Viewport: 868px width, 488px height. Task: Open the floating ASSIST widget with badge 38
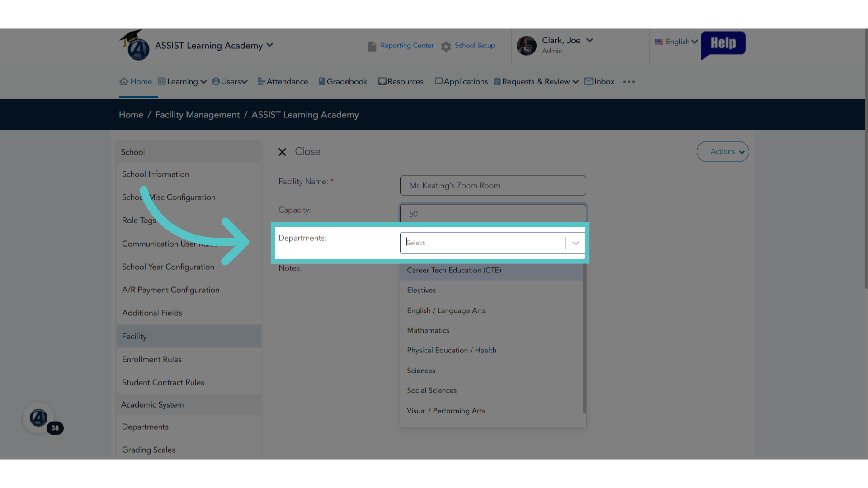tap(39, 418)
